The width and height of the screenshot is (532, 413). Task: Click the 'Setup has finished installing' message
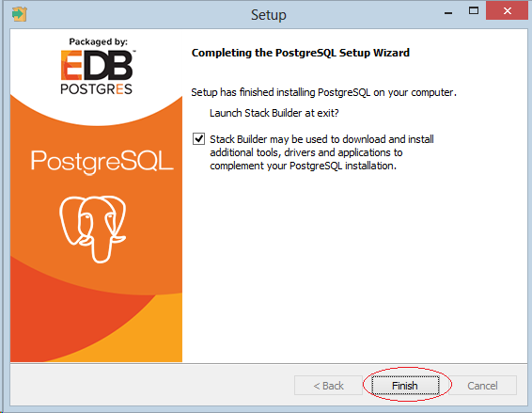click(x=323, y=92)
